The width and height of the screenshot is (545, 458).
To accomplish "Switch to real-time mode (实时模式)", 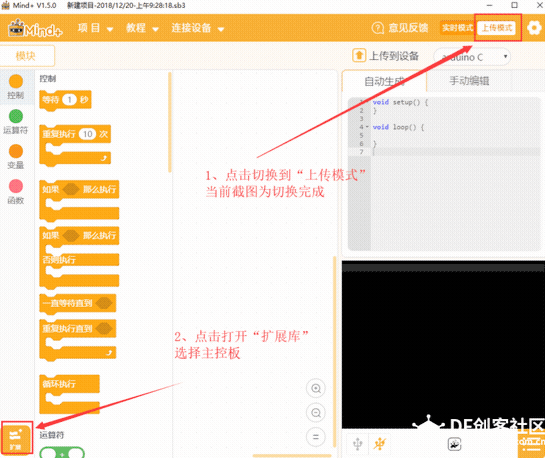I will (x=457, y=28).
